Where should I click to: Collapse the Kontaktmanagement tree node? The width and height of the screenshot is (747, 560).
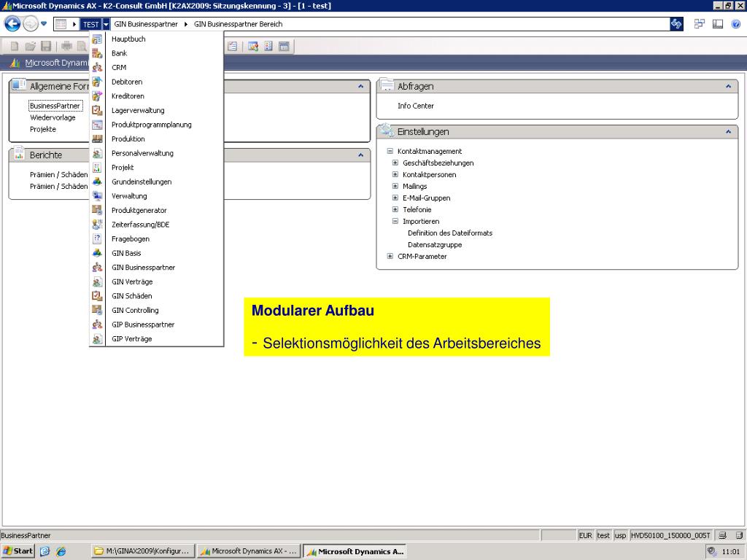point(390,151)
